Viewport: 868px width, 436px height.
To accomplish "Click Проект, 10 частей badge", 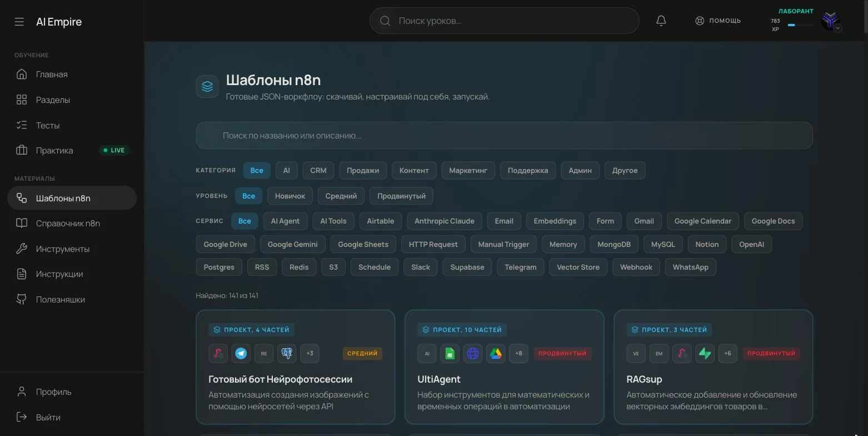I will pyautogui.click(x=462, y=330).
